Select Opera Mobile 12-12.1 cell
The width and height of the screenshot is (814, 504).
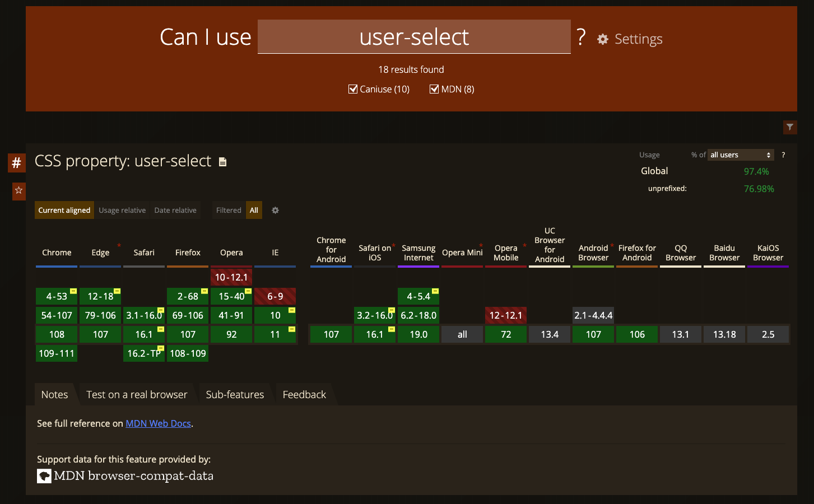506,315
